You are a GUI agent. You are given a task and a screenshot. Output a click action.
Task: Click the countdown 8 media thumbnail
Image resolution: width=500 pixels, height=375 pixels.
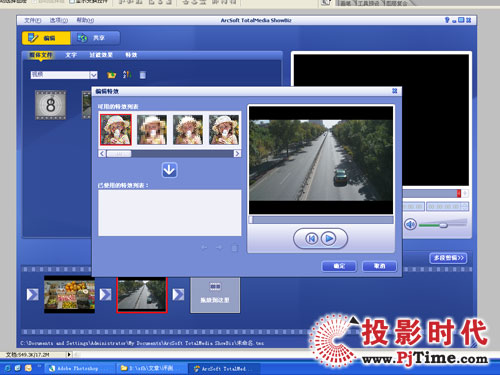(51, 105)
